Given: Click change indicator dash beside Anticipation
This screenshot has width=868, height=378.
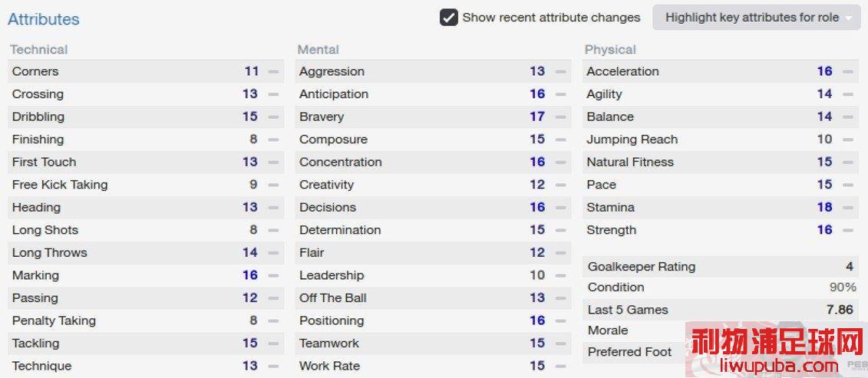Looking at the screenshot, I should pyautogui.click(x=561, y=94).
